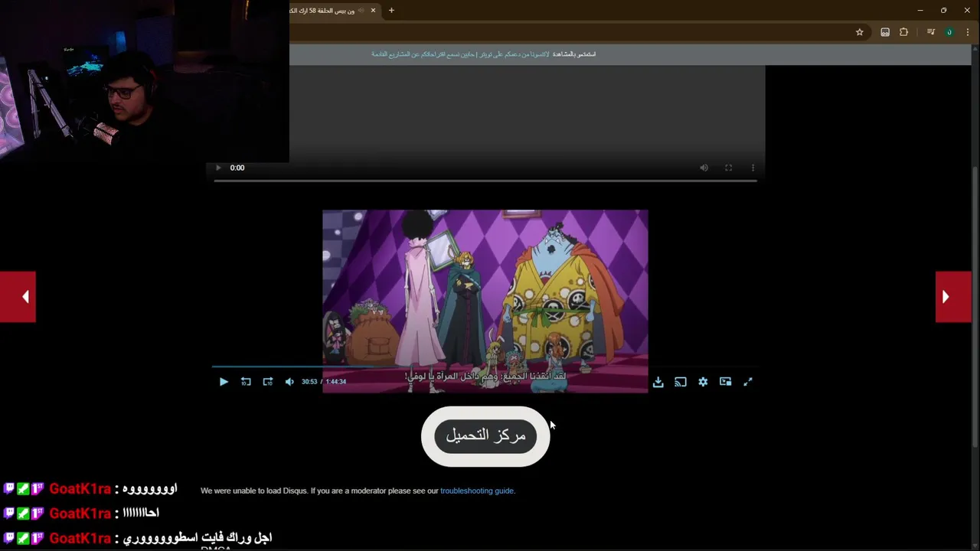Download the video using the download icon
This screenshot has width=980, height=551.
(x=658, y=382)
